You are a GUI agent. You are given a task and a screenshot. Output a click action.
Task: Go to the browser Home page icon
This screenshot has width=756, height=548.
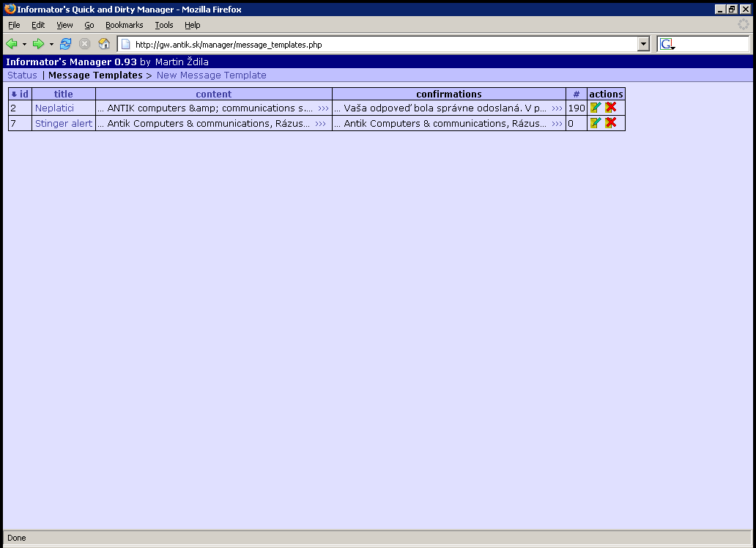[x=104, y=44]
